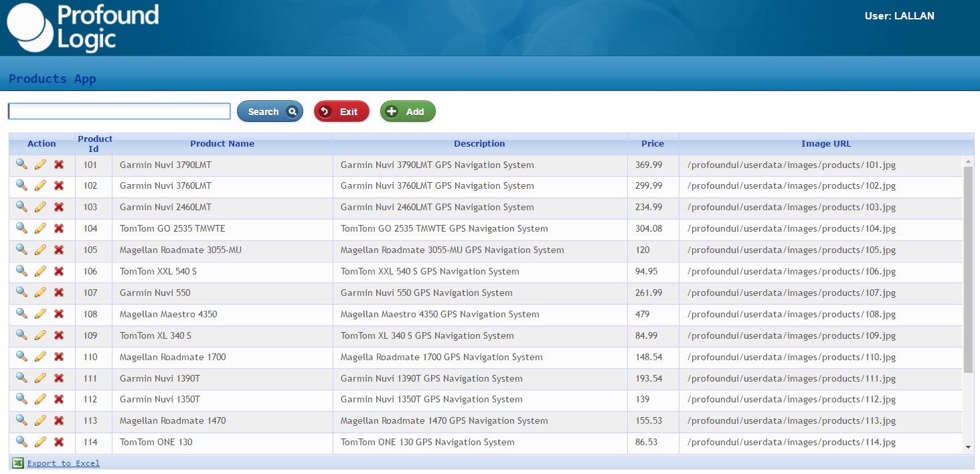The height and width of the screenshot is (474, 980).
Task: Click the green Add button
Action: point(408,112)
